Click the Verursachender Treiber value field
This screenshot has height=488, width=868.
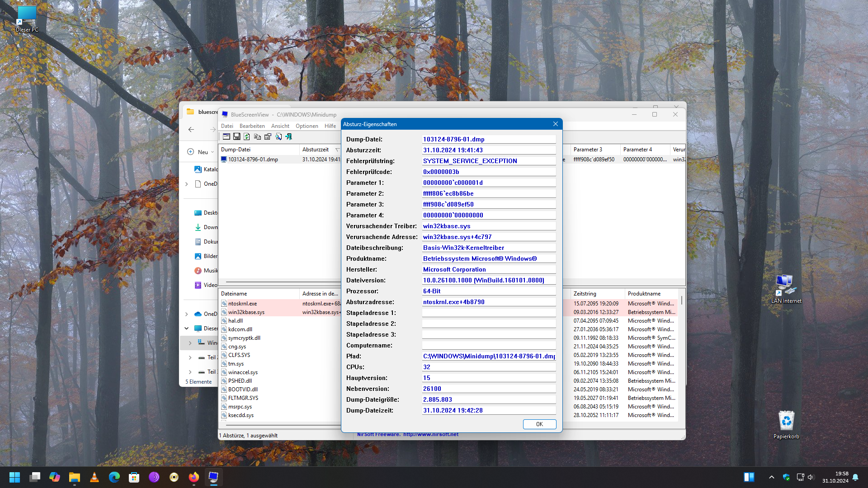pos(488,226)
